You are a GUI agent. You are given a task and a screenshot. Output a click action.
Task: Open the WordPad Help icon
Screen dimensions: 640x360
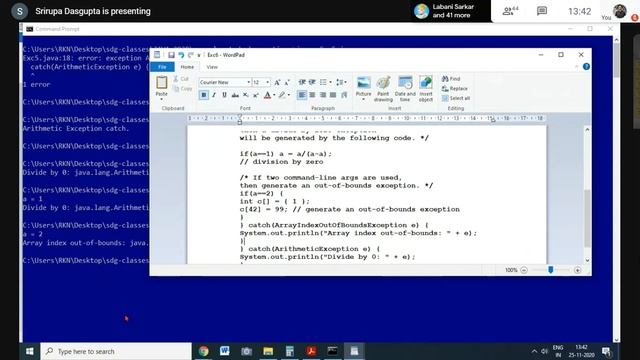coord(586,67)
